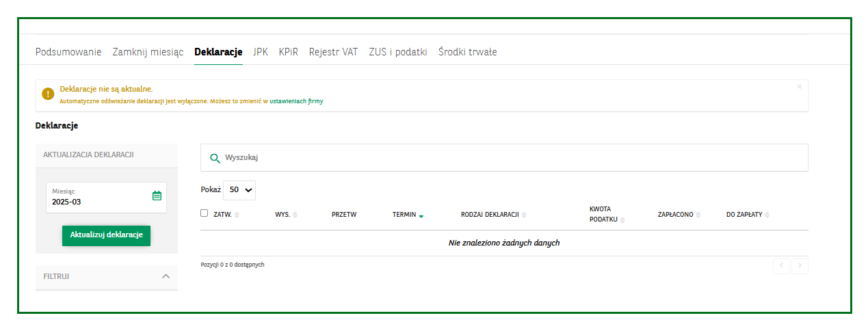Dismiss the alert with the x icon

pyautogui.click(x=799, y=87)
